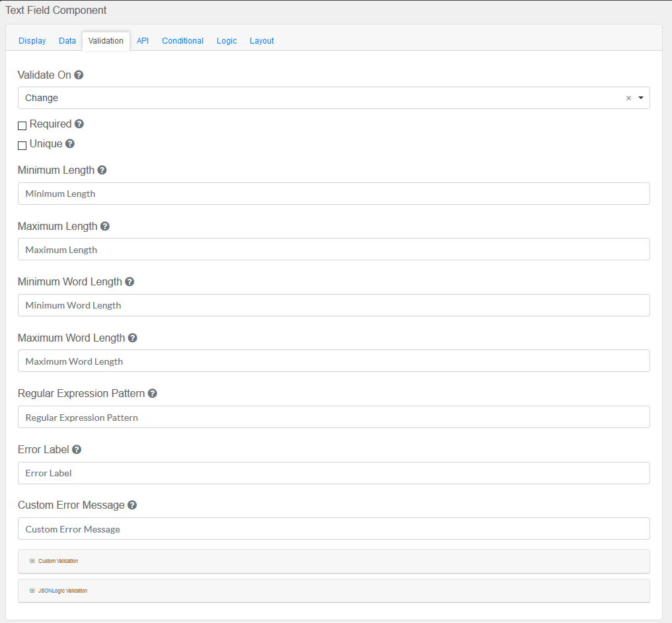Click Maximum Word Length help icon
Viewport: 672px width, 623px height.
click(132, 338)
